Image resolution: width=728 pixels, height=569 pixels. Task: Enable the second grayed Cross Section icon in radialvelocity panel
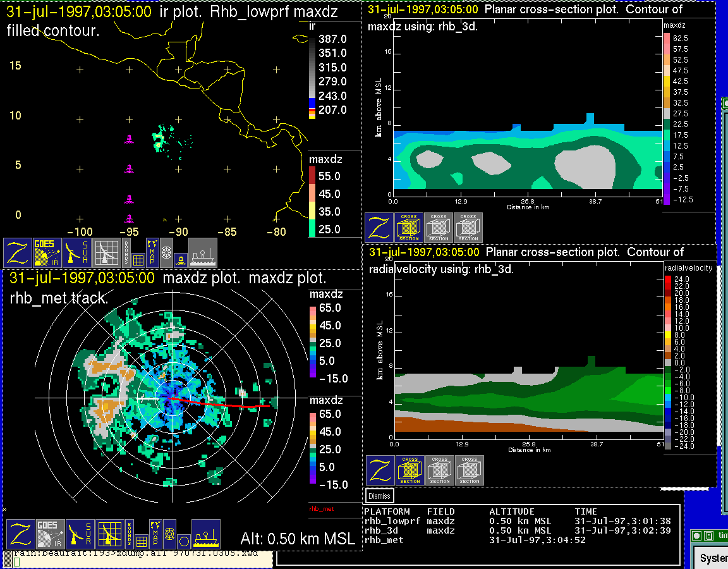(470, 470)
